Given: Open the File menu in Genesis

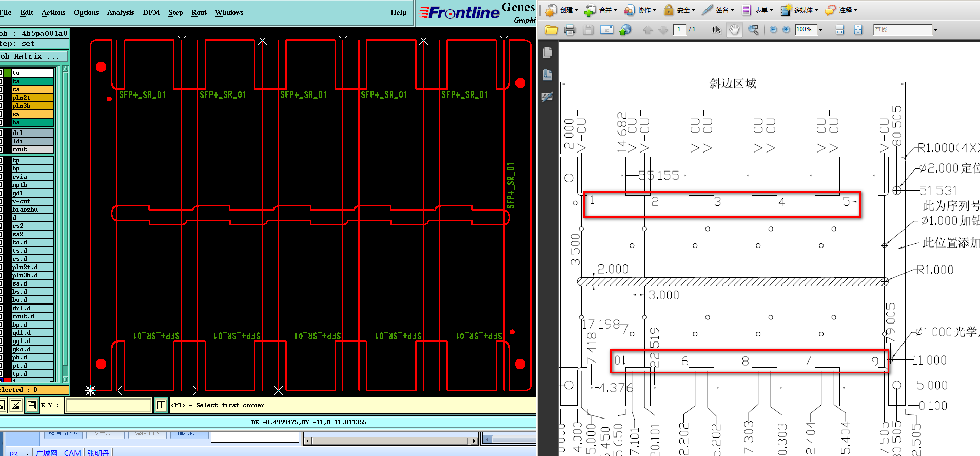Looking at the screenshot, I should point(6,12).
